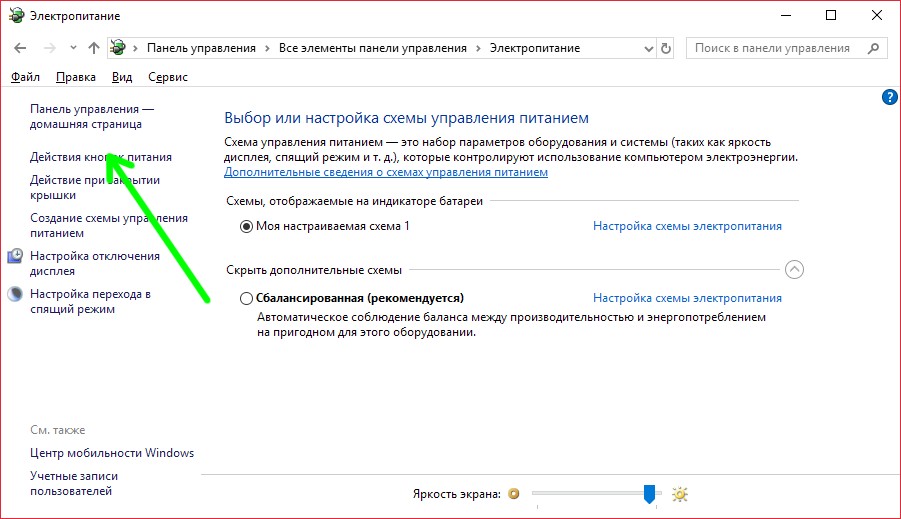The width and height of the screenshot is (901, 519).
Task: Click the forward navigation arrow
Action: point(50,48)
